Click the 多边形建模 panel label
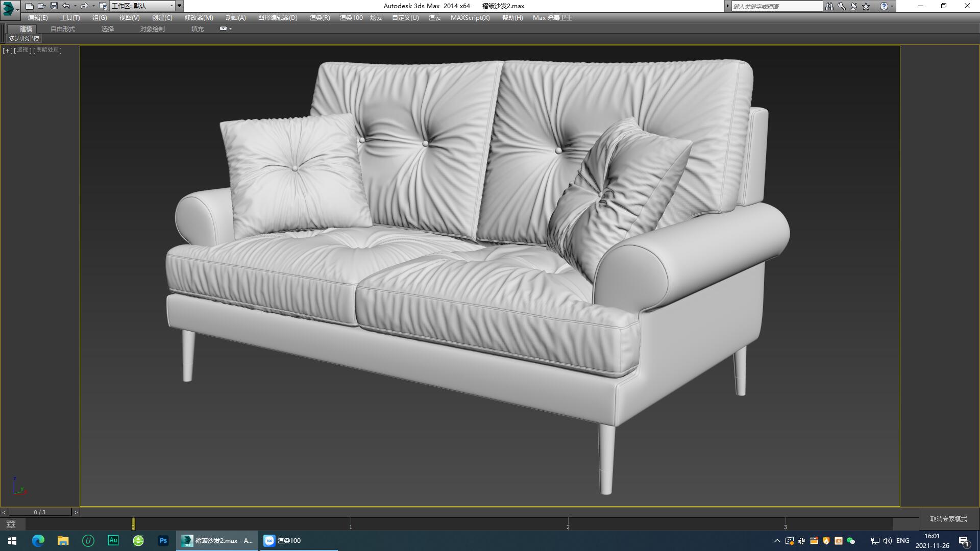 [x=24, y=39]
